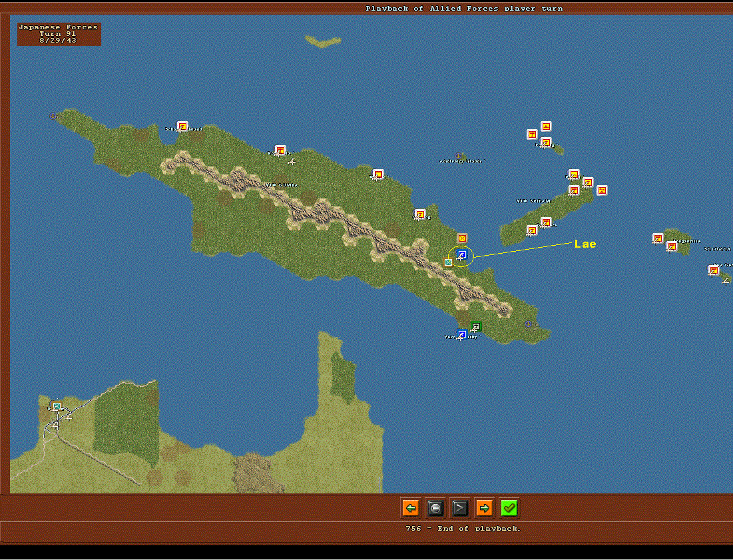733x560 pixels.
Task: Click the anchor port icon at Admiralty Islands
Action: [459, 156]
